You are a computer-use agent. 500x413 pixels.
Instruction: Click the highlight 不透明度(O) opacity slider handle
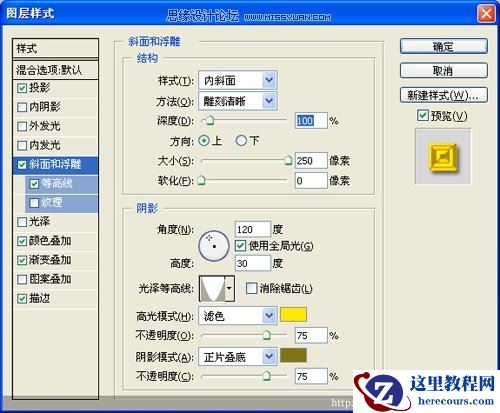pos(266,335)
